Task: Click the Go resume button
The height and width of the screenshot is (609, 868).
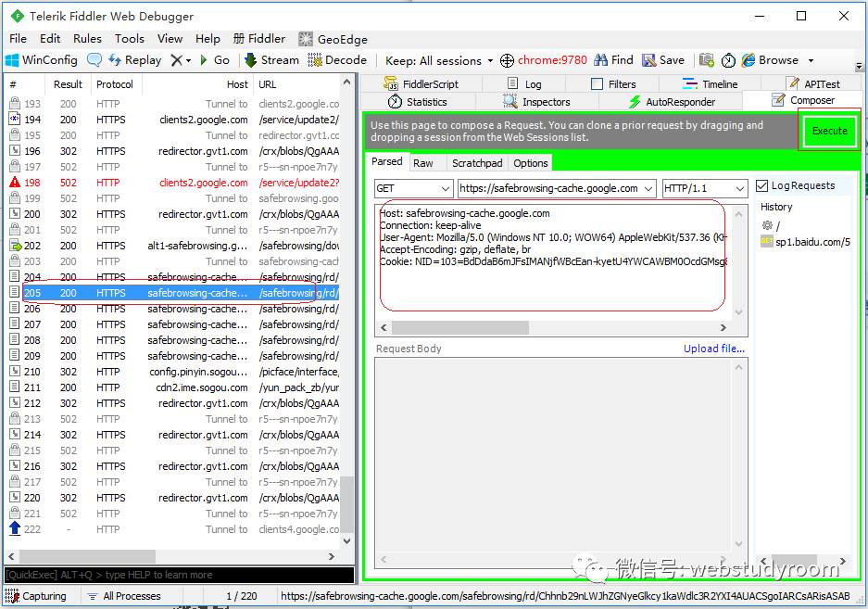Action: (x=215, y=60)
